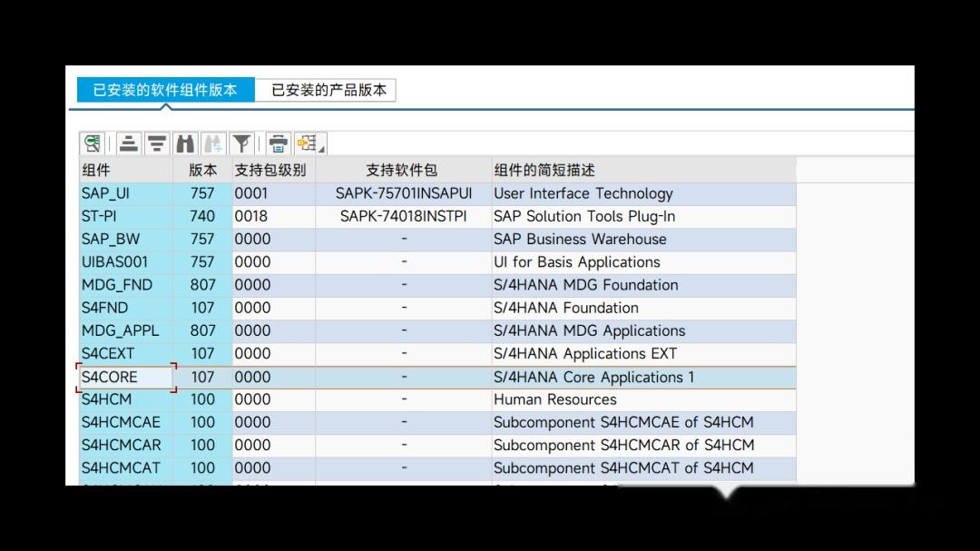The width and height of the screenshot is (980, 551).
Task: Click description S/4HANA MDG Applications
Action: pos(643,330)
